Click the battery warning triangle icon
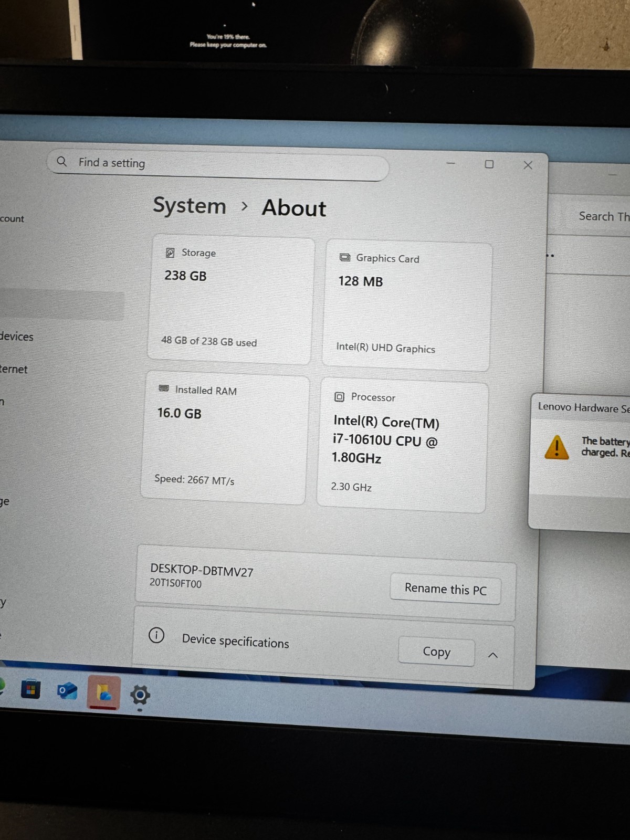The image size is (630, 840). tap(556, 447)
